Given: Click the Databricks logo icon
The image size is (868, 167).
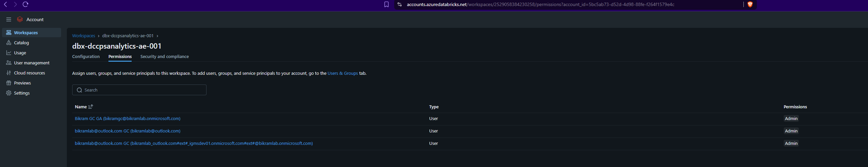Looking at the screenshot, I should coord(20,19).
